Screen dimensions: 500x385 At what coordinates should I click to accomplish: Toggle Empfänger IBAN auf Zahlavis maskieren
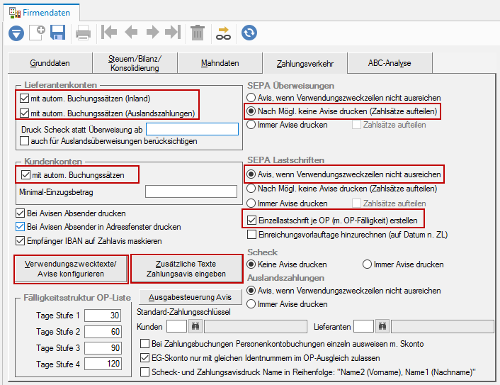(20, 241)
